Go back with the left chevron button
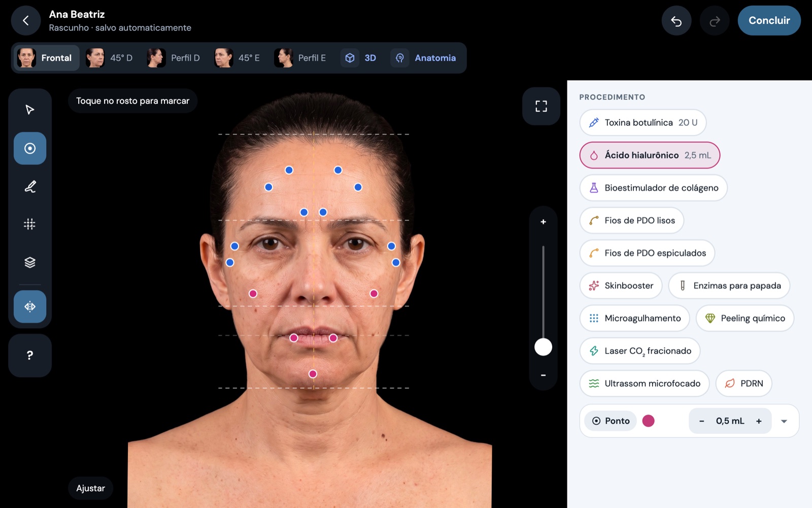Image resolution: width=812 pixels, height=508 pixels. click(26, 20)
